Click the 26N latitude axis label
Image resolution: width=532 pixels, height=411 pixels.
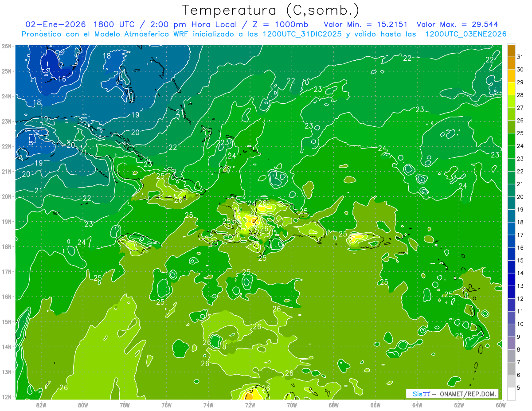(7, 46)
